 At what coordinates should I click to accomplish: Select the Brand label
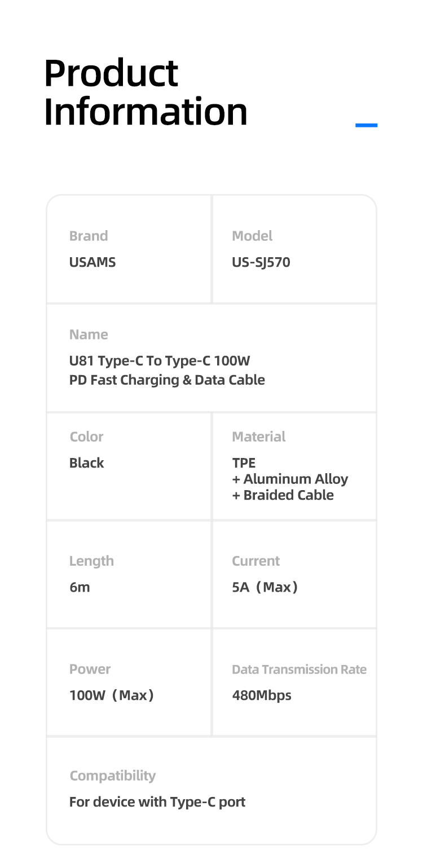click(x=89, y=236)
